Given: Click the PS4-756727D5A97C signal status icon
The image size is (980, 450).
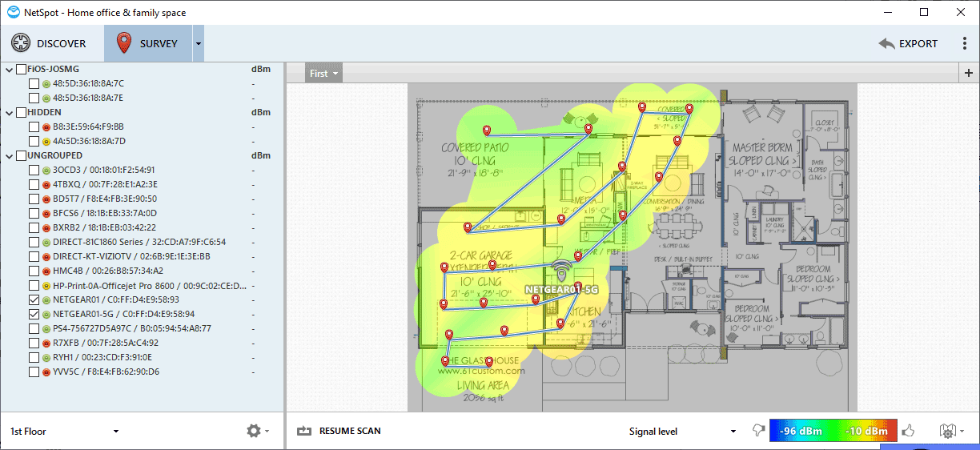Looking at the screenshot, I should click(x=46, y=329).
